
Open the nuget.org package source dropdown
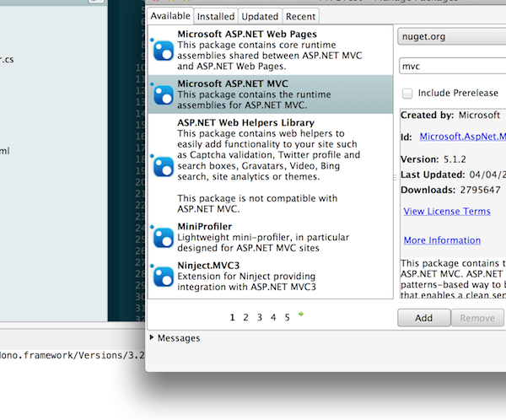click(452, 36)
